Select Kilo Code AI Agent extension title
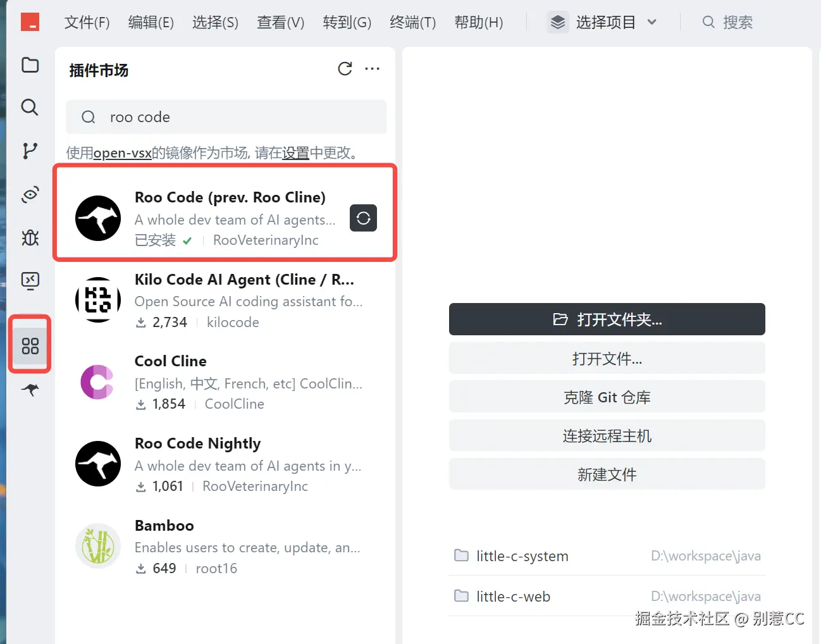This screenshot has width=821, height=644. [244, 280]
